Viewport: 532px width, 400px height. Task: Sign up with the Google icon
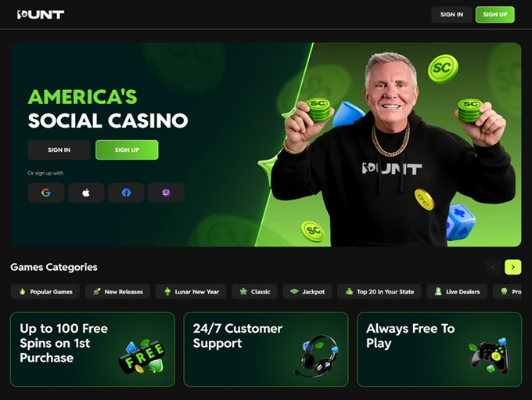[46, 193]
